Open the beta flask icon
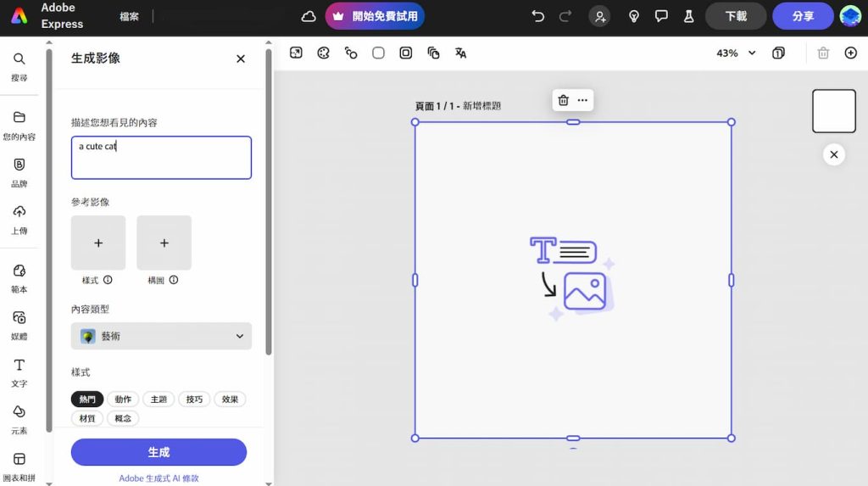Image resolution: width=868 pixels, height=486 pixels. click(x=688, y=16)
